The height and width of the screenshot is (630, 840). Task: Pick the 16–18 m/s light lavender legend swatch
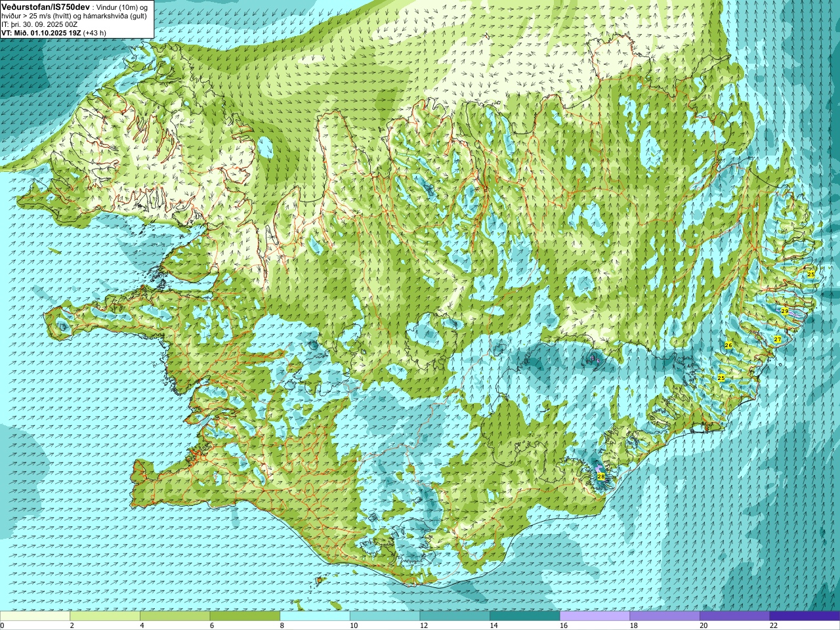[595, 616]
